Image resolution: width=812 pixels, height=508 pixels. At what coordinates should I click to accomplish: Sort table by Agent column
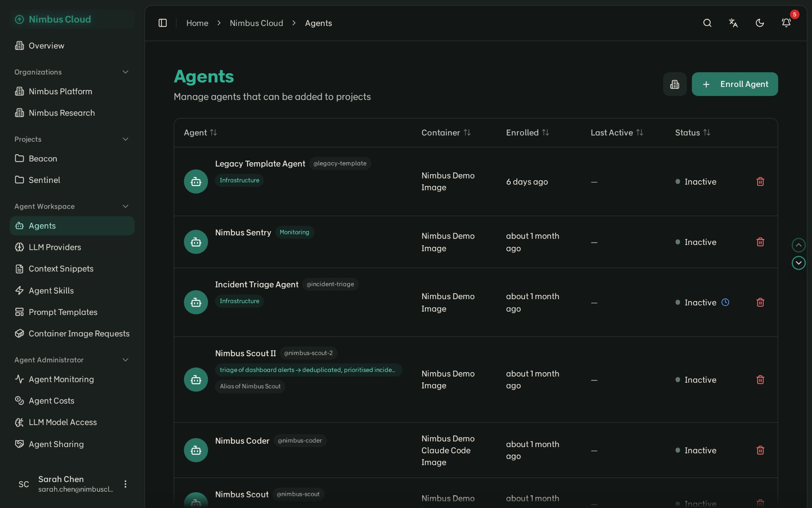(x=200, y=132)
